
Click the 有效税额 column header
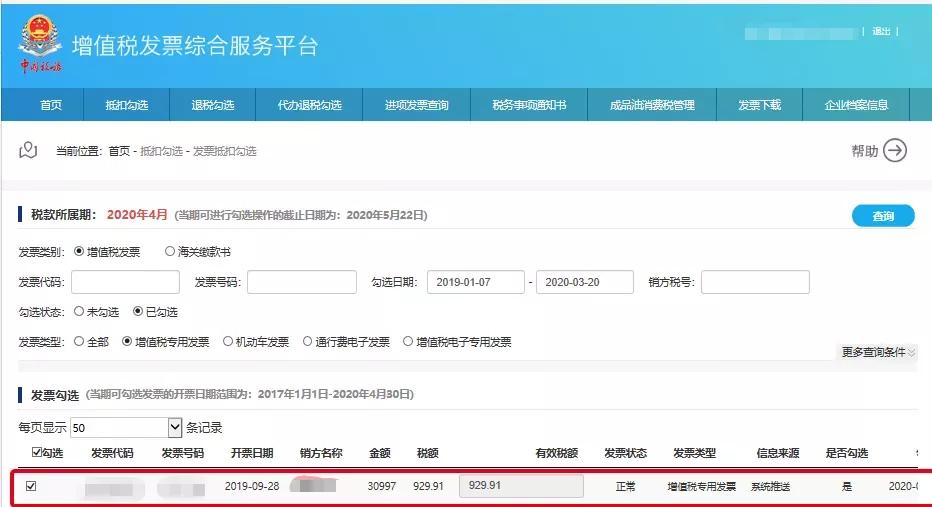coord(556,453)
